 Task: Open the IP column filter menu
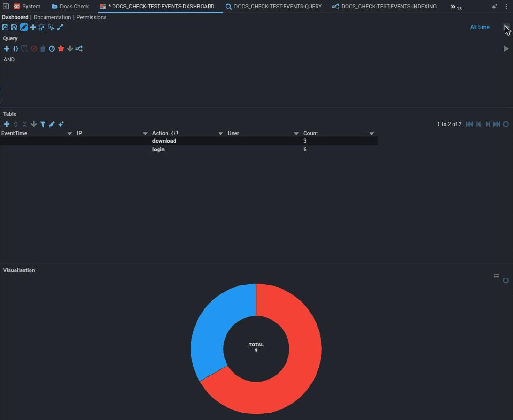click(x=145, y=133)
